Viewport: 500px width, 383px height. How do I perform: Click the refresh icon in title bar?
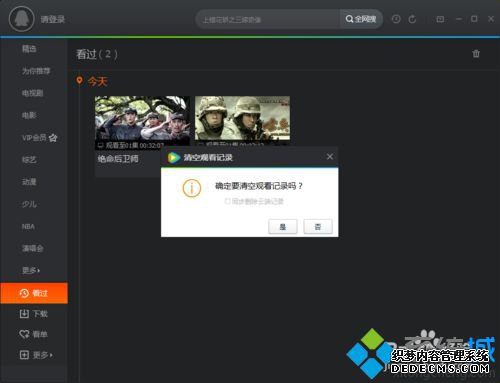412,19
